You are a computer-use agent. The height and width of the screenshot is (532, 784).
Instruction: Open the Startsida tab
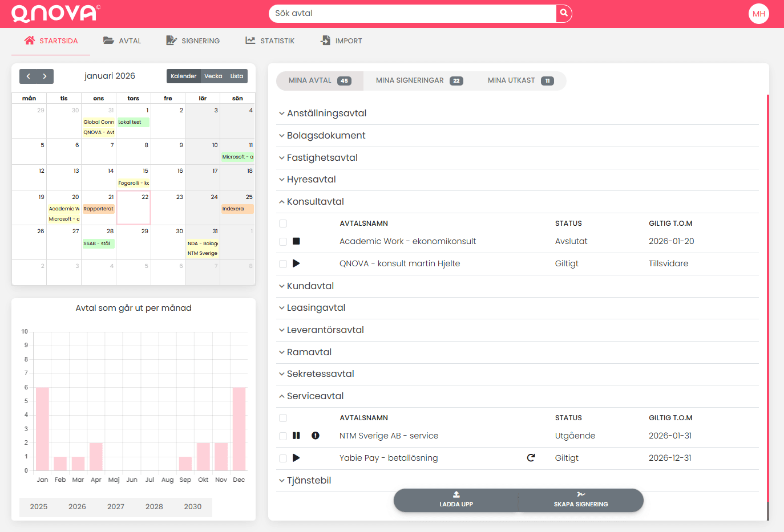[51, 41]
